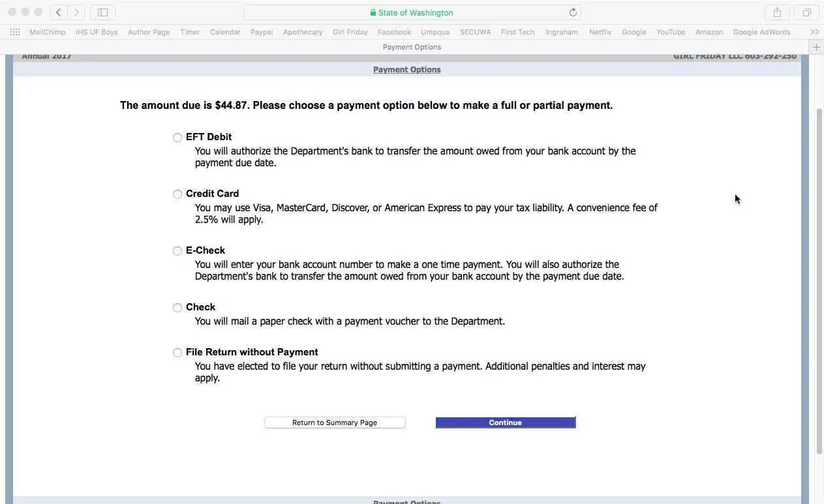Open the Umpqua bookmark

435,32
